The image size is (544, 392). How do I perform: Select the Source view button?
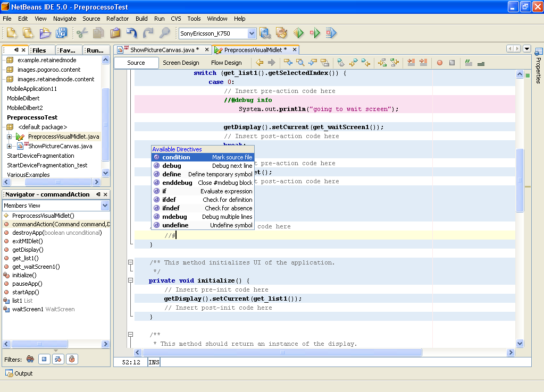tap(136, 63)
